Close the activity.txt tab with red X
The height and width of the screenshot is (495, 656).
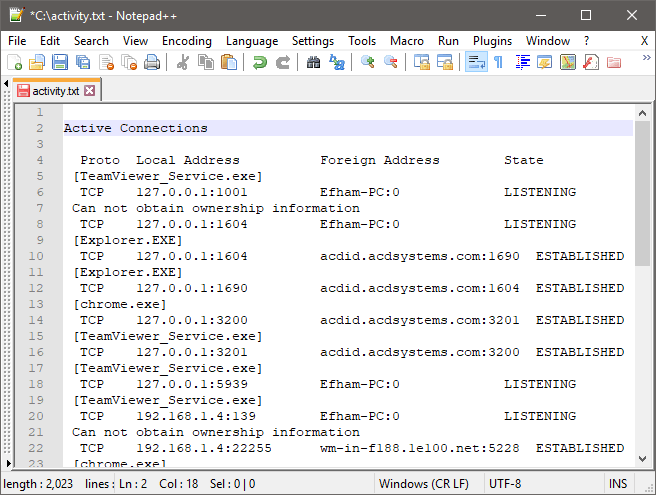[x=90, y=91]
